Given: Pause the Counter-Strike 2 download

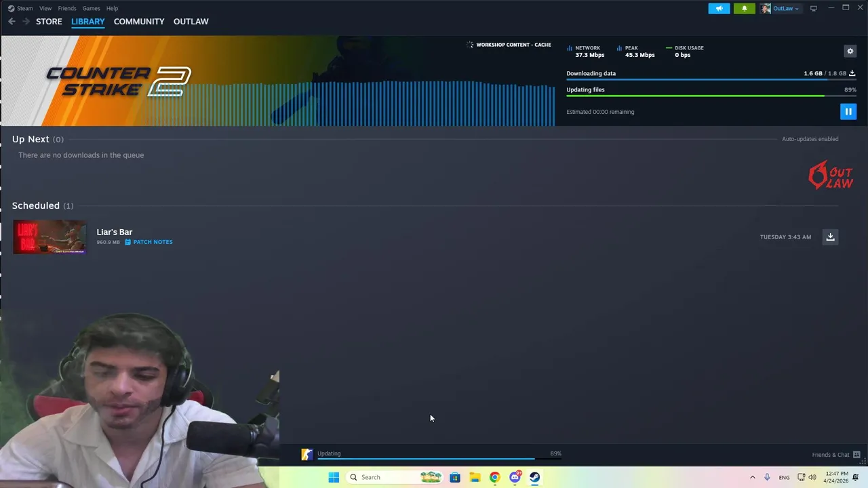Looking at the screenshot, I should 848,112.
